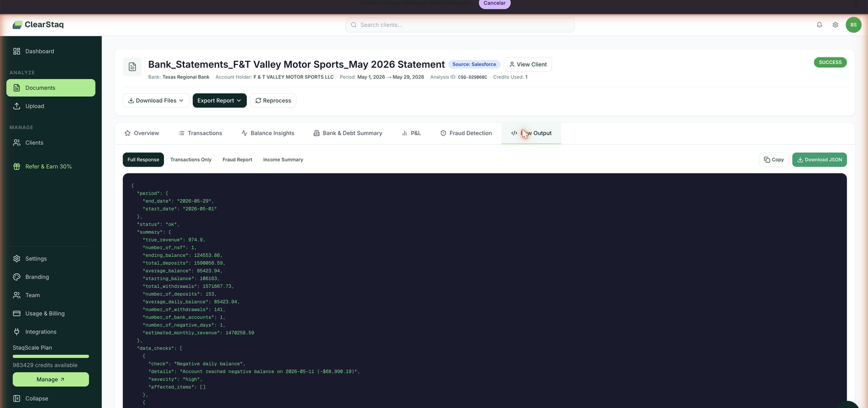Click the SUCCESS status badge
The height and width of the screenshot is (408, 868).
pos(830,62)
